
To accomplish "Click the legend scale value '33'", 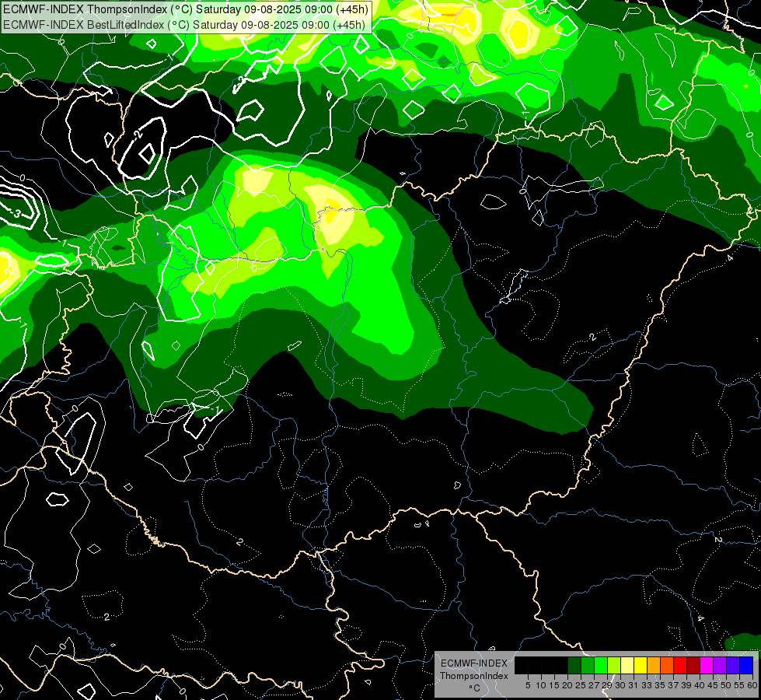I will pos(647,685).
